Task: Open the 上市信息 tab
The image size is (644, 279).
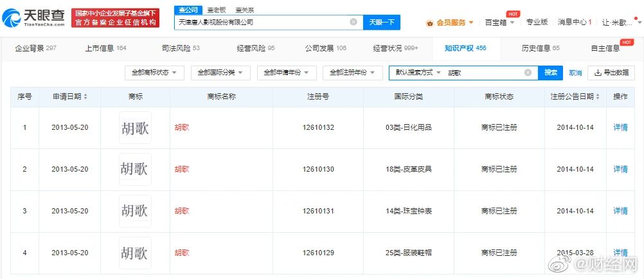Action: [105, 48]
